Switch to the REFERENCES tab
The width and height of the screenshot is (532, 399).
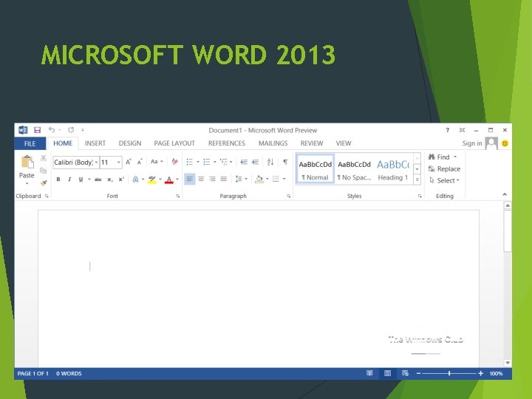[x=227, y=143]
